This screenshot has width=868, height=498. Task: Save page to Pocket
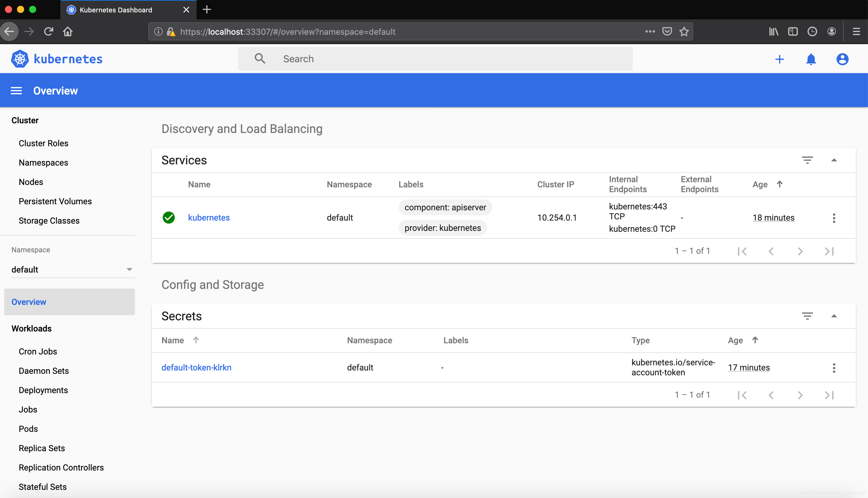click(667, 31)
